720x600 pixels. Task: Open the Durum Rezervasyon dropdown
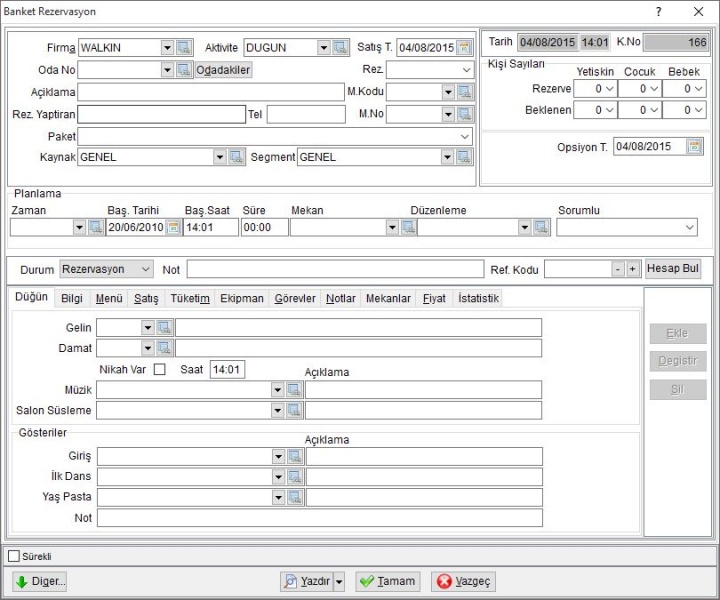tap(146, 269)
